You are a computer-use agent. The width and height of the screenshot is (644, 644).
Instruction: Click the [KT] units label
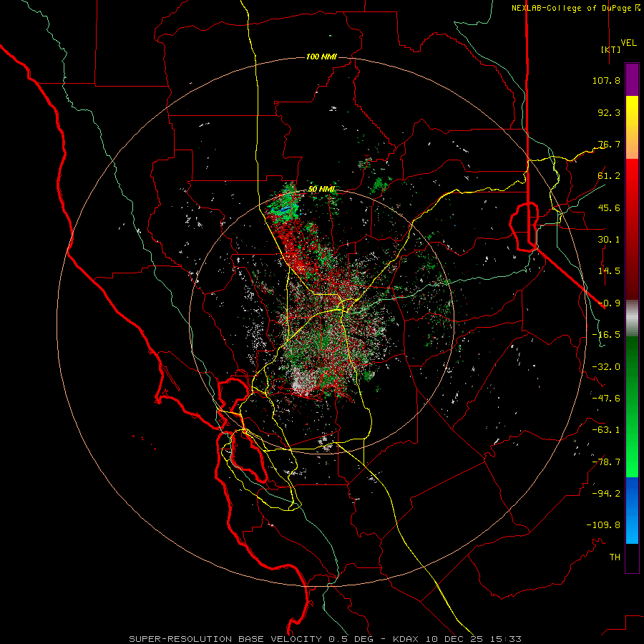pos(610,49)
